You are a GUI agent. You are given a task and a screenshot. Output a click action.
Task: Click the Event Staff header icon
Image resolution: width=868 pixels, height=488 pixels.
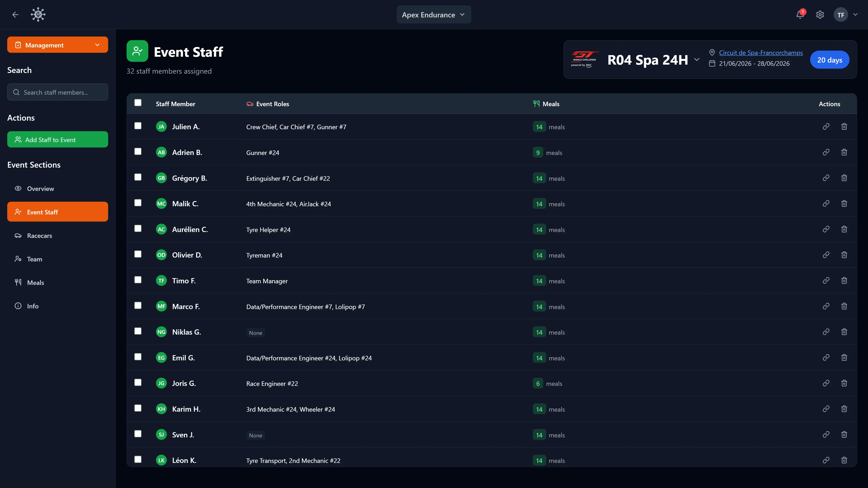pos(137,51)
